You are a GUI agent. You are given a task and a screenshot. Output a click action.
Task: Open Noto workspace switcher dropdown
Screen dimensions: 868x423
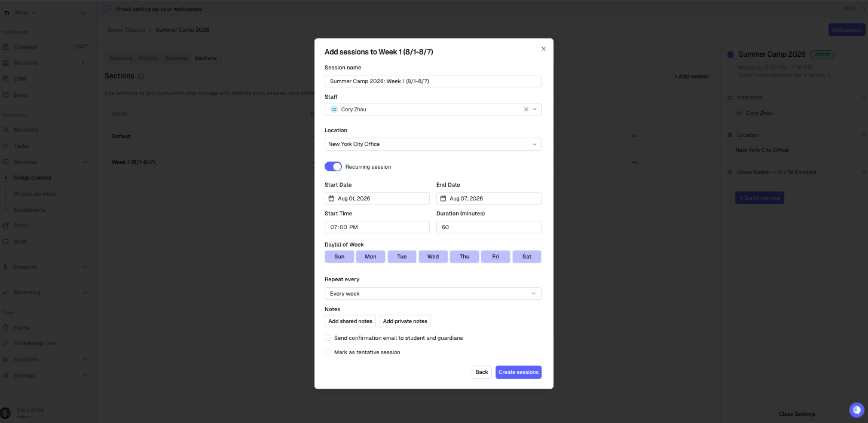[21, 13]
